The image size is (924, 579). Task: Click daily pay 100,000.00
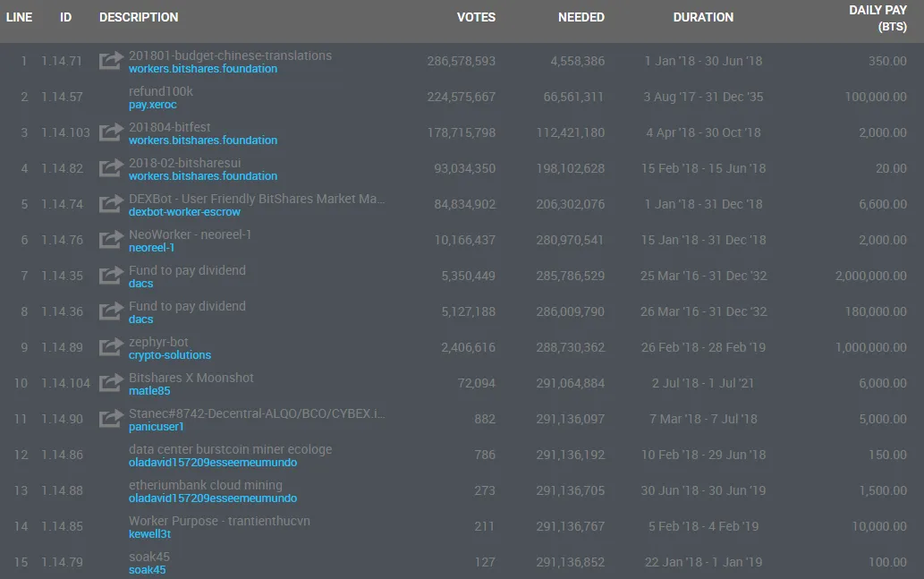[x=876, y=97]
